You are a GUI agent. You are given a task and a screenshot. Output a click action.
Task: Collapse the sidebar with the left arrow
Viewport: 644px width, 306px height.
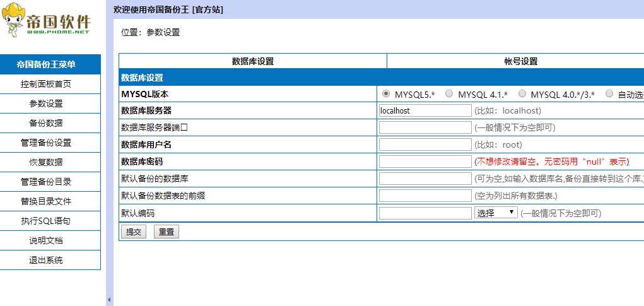pyautogui.click(x=109, y=300)
